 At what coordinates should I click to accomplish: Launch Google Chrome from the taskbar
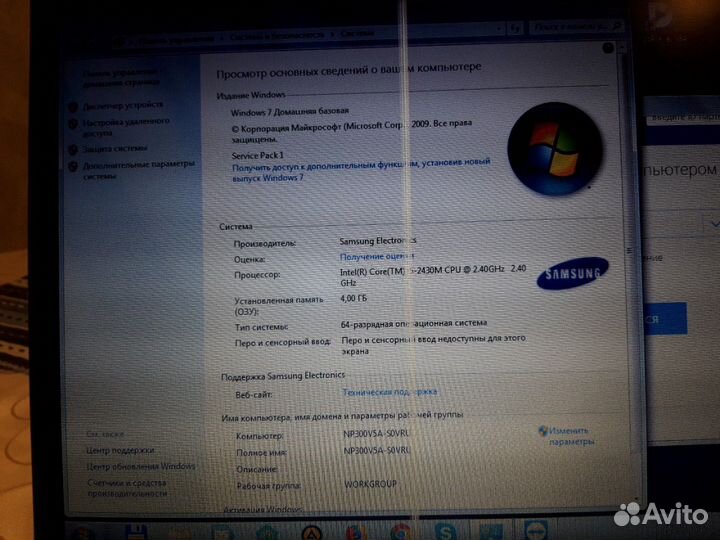pyautogui.click(x=400, y=532)
